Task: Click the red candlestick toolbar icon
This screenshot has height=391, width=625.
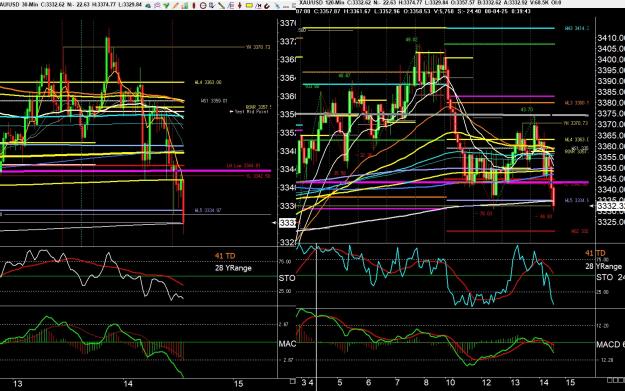Action: tap(194, 6)
